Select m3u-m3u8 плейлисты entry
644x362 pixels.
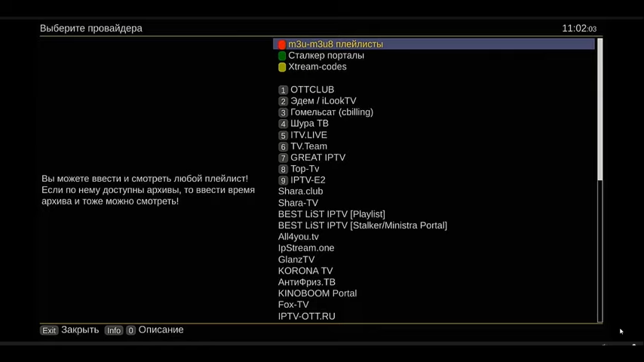pyautogui.click(x=336, y=44)
